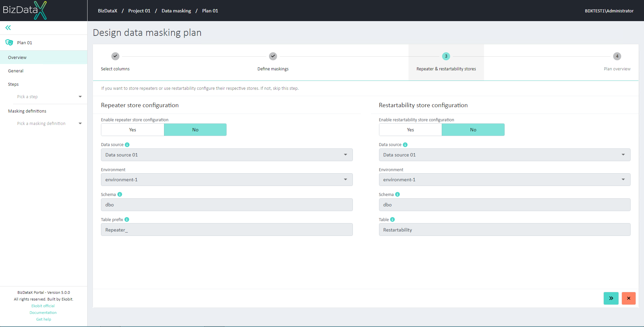Select General in the sidebar
644x327 pixels.
pyautogui.click(x=44, y=71)
